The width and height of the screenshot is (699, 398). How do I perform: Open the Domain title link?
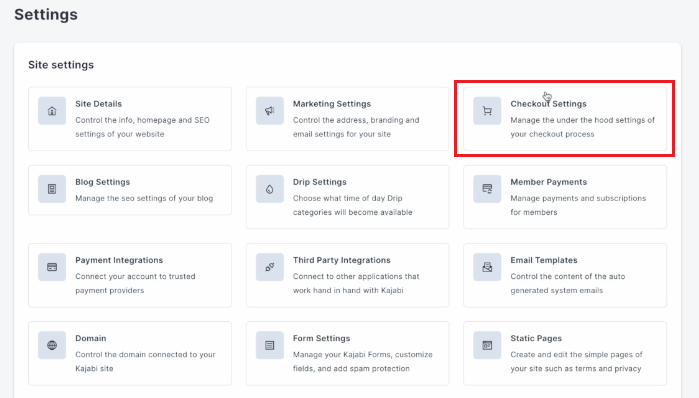(90, 338)
